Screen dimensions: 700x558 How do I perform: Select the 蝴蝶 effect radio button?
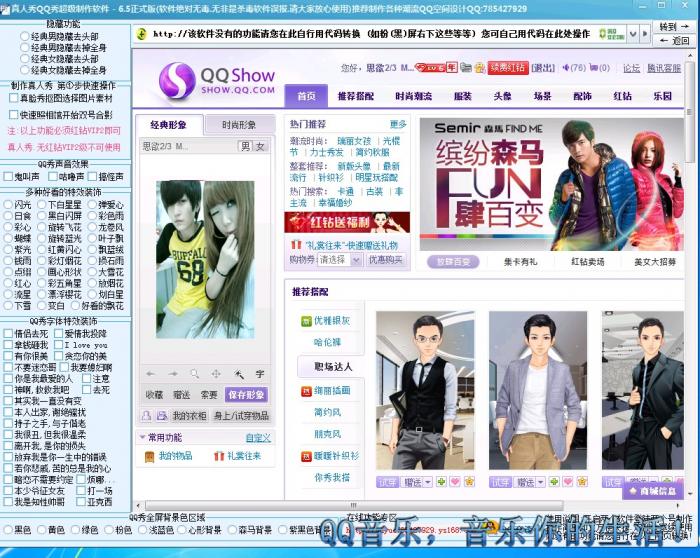pyautogui.click(x=8, y=238)
